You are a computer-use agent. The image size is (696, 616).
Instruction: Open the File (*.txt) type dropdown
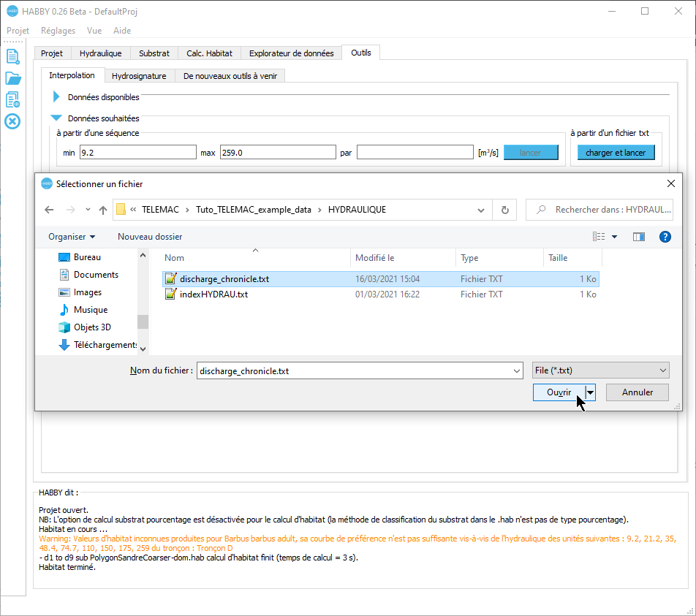(x=600, y=370)
